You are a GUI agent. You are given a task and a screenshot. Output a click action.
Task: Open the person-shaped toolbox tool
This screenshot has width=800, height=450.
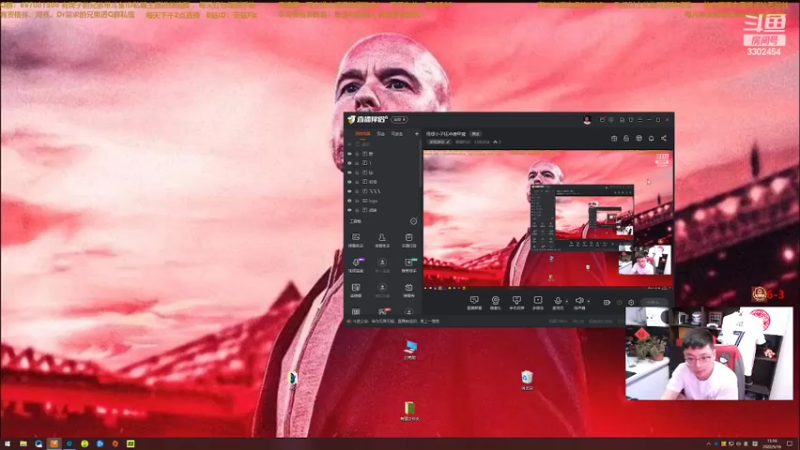coord(382,240)
